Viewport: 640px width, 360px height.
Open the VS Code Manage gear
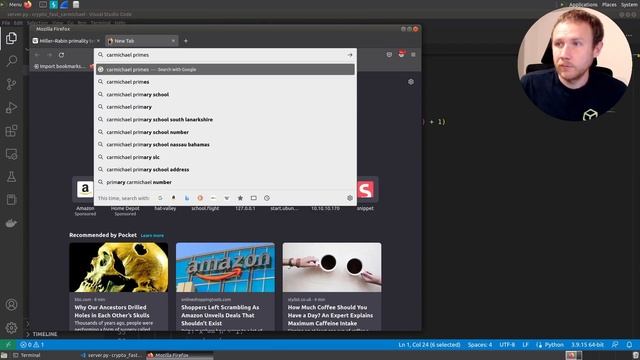pos(11,327)
